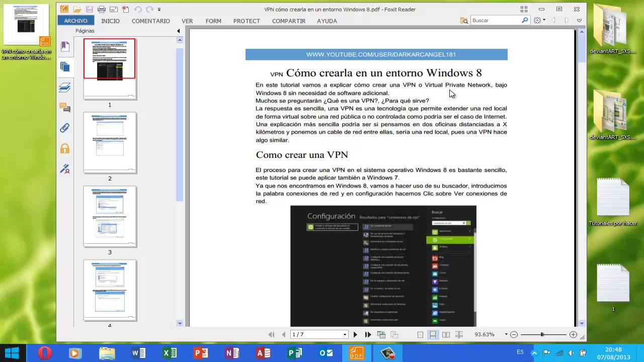Save the document with the floppy disk icon

(x=89, y=9)
